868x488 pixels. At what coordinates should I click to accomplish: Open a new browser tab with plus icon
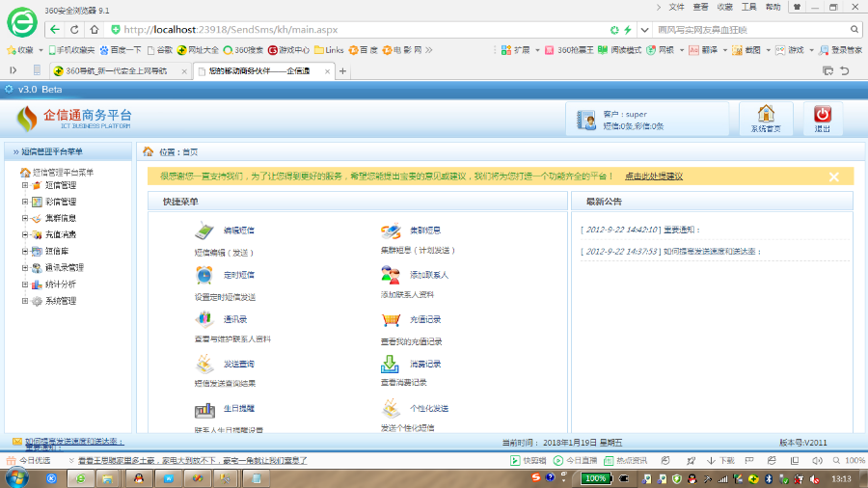coord(342,70)
